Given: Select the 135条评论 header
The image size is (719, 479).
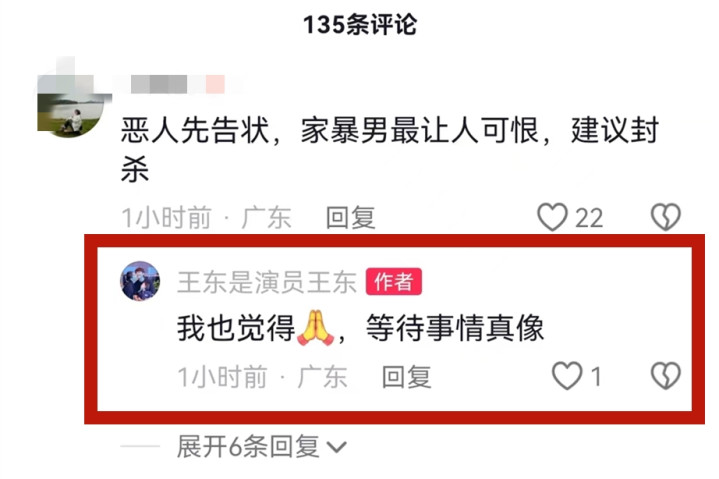Looking at the screenshot, I should point(360,24).
